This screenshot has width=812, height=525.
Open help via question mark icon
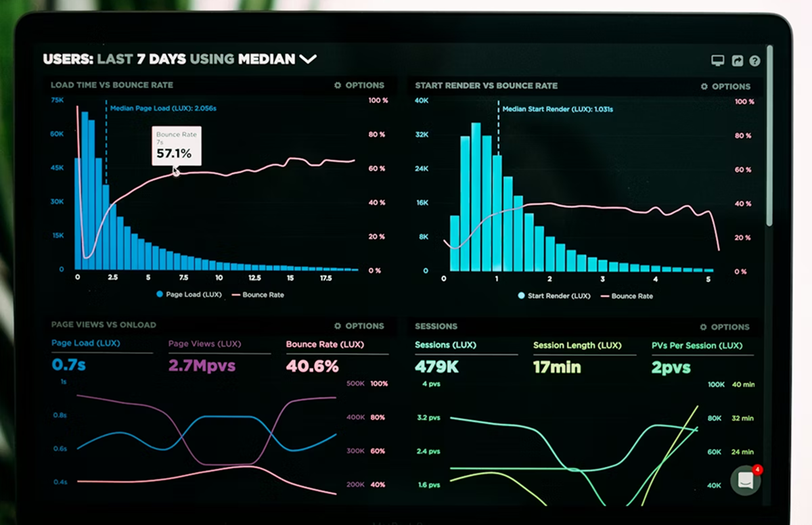[x=754, y=61]
